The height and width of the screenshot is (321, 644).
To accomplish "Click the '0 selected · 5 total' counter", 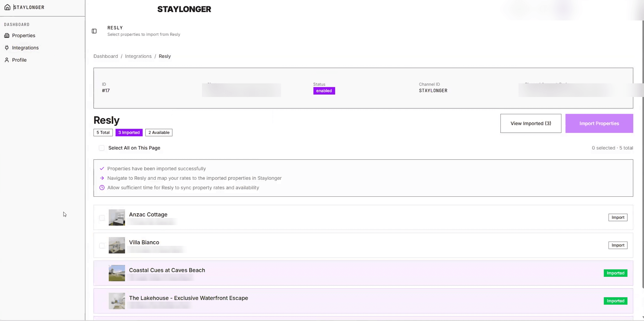I will click(x=612, y=148).
